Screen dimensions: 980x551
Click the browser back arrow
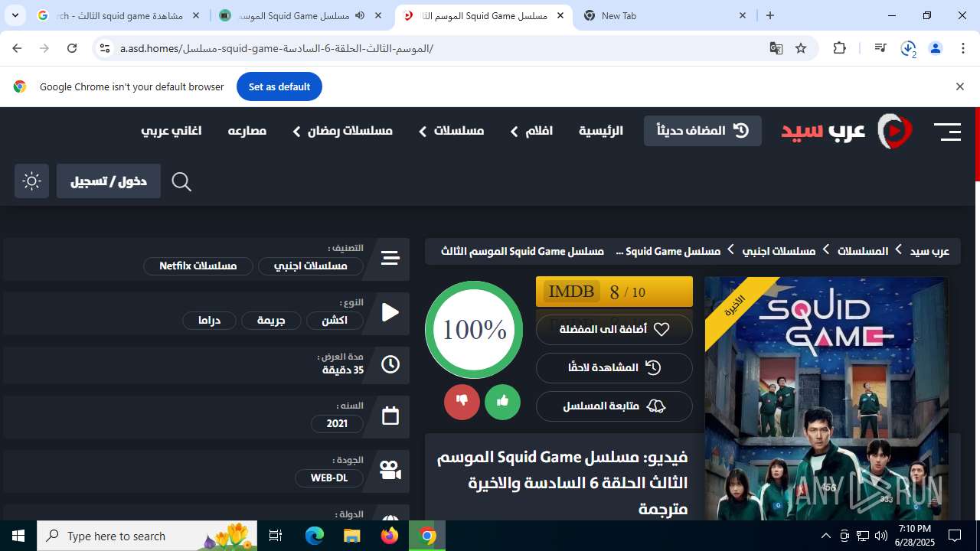pyautogui.click(x=17, y=48)
